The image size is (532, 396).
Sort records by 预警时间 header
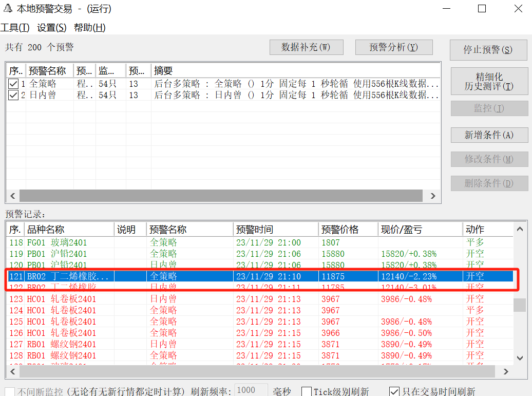coord(275,230)
